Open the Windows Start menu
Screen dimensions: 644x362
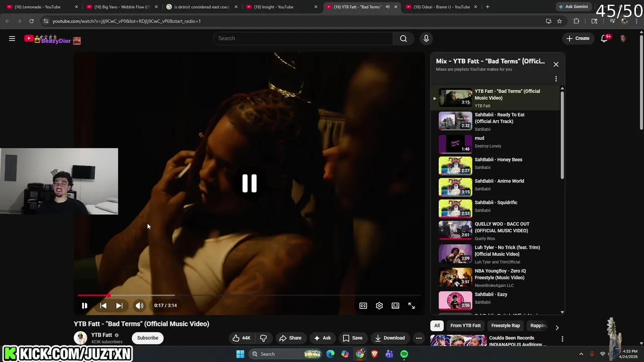240,354
